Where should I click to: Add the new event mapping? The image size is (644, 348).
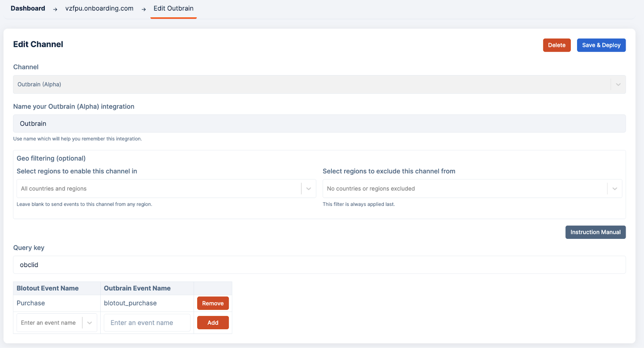pyautogui.click(x=213, y=323)
